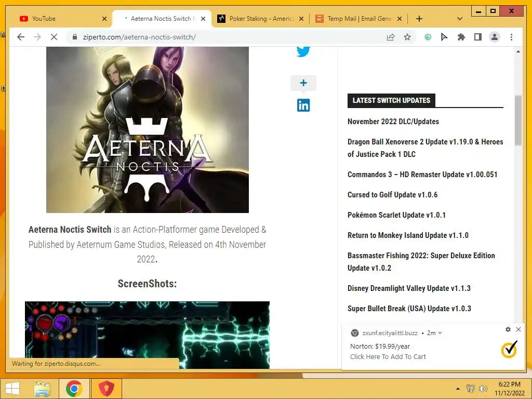Open the volume speaker tray icon
Viewport: 532px width, 399px height.
[x=483, y=389]
